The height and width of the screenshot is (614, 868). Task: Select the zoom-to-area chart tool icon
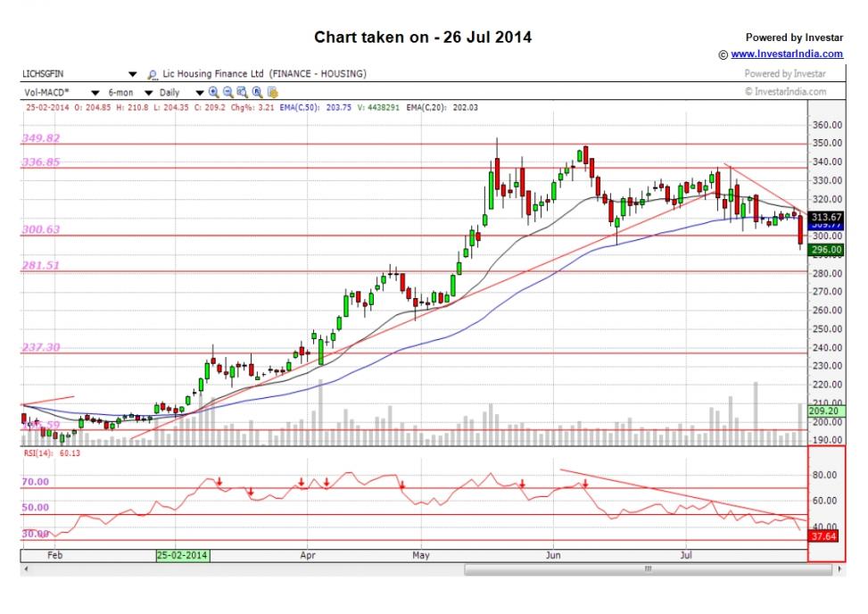click(243, 93)
